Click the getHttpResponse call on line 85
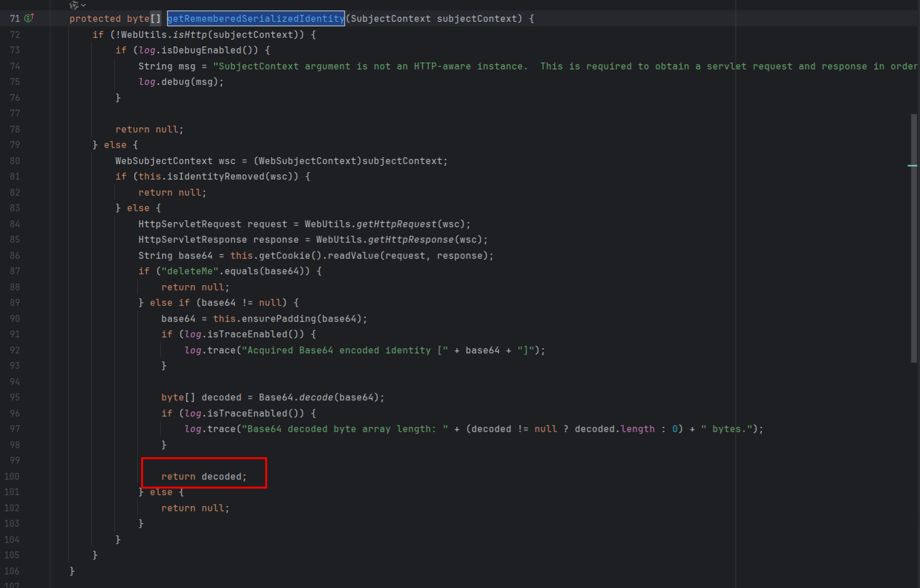This screenshot has height=588, width=920. [x=410, y=240]
